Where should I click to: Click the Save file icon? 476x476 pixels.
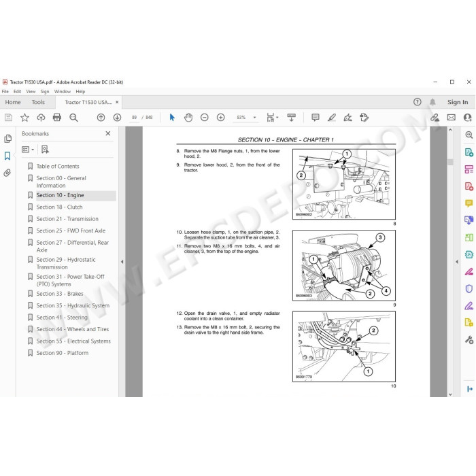[x=8, y=118]
